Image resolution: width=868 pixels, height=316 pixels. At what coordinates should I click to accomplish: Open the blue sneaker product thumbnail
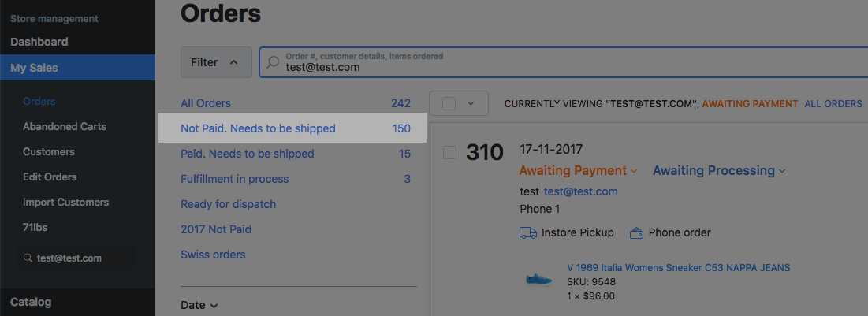(538, 278)
